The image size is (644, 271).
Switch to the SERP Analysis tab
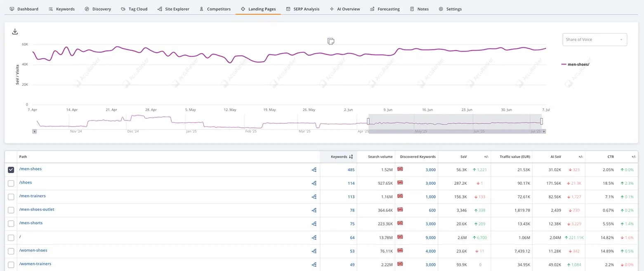click(x=302, y=9)
